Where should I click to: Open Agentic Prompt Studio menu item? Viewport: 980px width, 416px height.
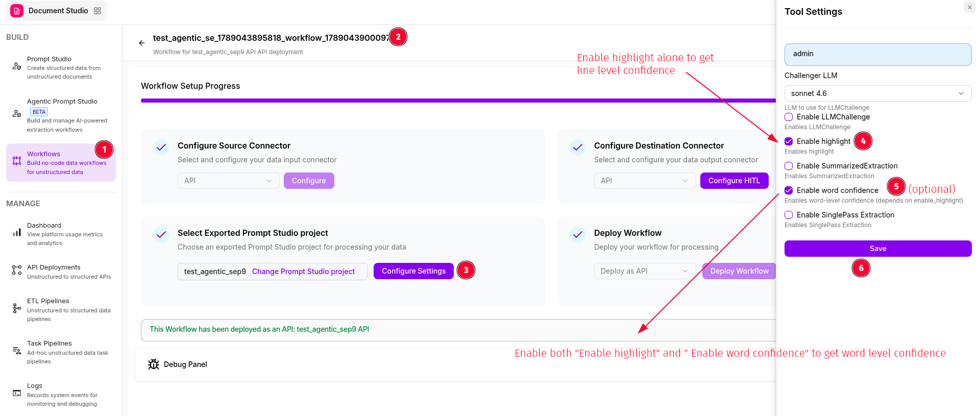tap(61, 115)
